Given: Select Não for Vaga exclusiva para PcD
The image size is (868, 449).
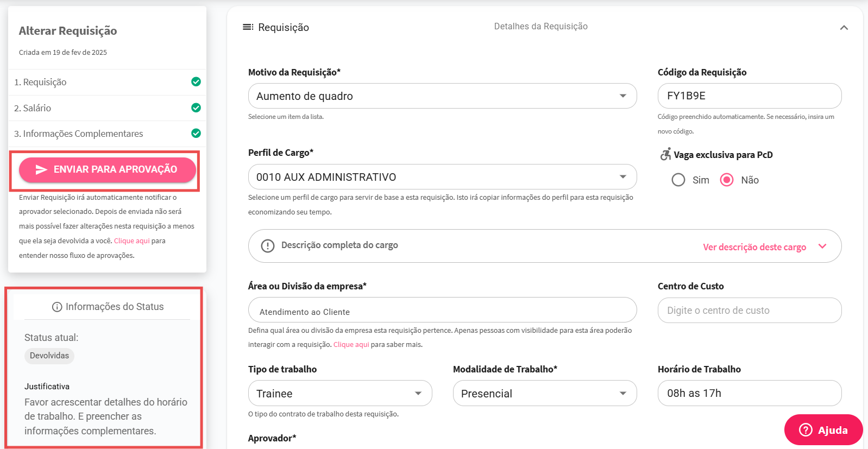Looking at the screenshot, I should coord(727,180).
